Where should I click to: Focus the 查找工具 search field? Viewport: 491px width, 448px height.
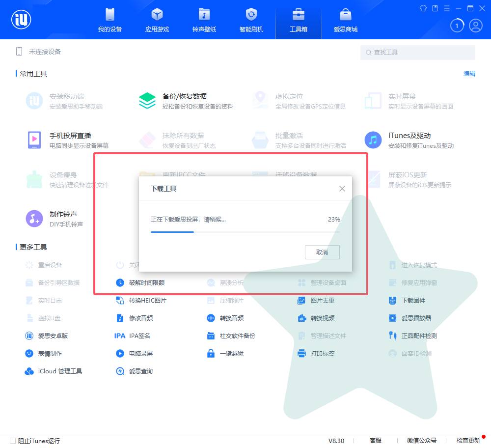tap(418, 53)
